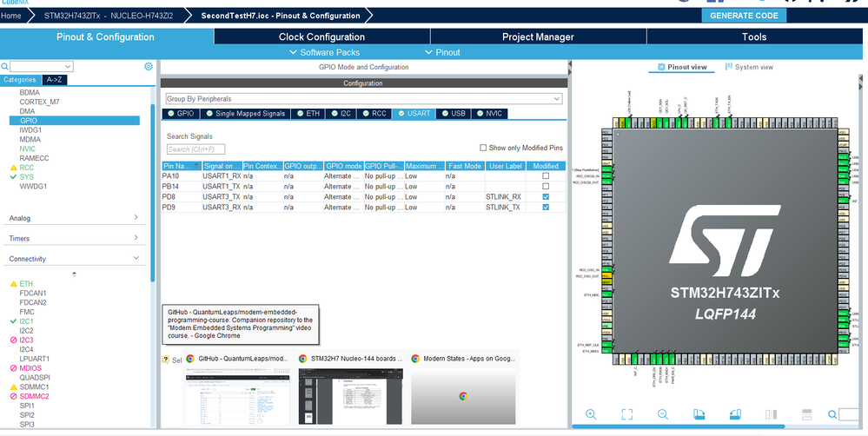Go to Home breadcrumb
This screenshot has width=868, height=436.
(x=10, y=16)
